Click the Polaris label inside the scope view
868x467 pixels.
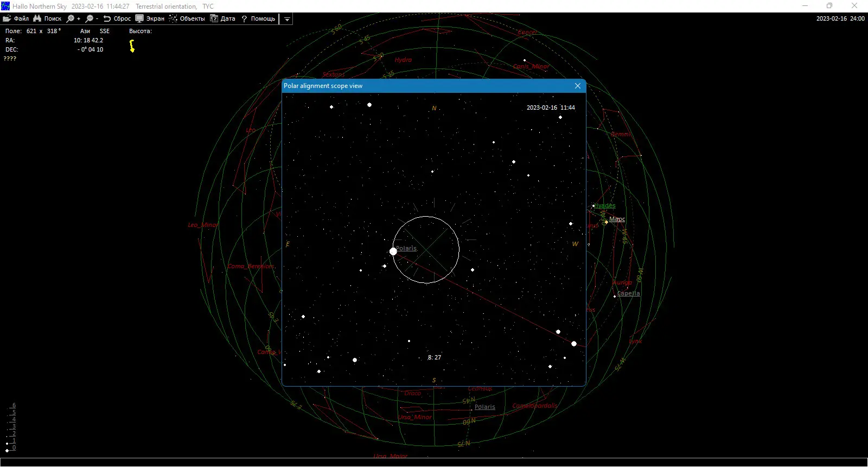tap(406, 248)
